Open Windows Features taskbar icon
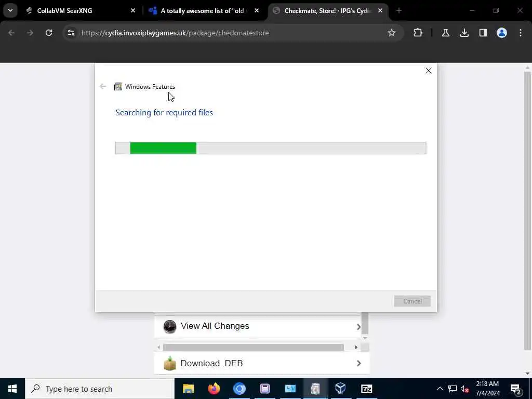Image resolution: width=532 pixels, height=399 pixels. [x=315, y=389]
